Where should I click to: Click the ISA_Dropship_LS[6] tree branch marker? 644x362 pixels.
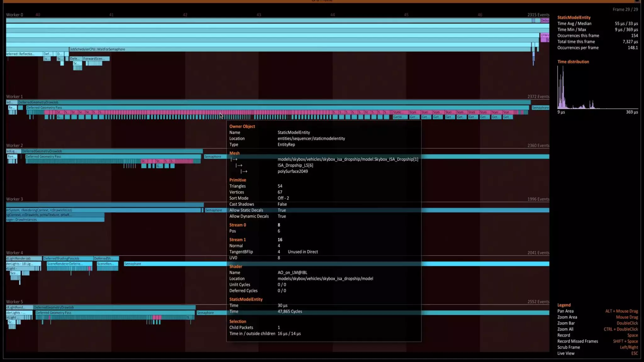(239, 165)
